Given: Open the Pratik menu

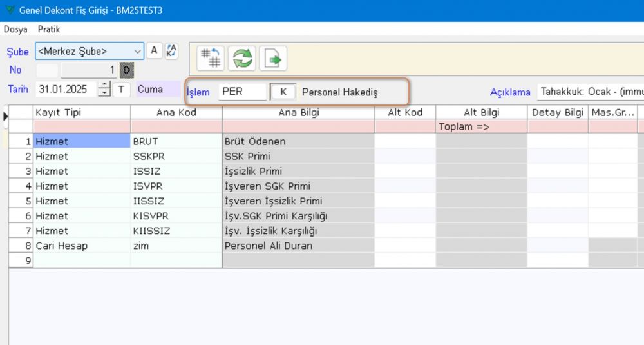Looking at the screenshot, I should coord(49,30).
